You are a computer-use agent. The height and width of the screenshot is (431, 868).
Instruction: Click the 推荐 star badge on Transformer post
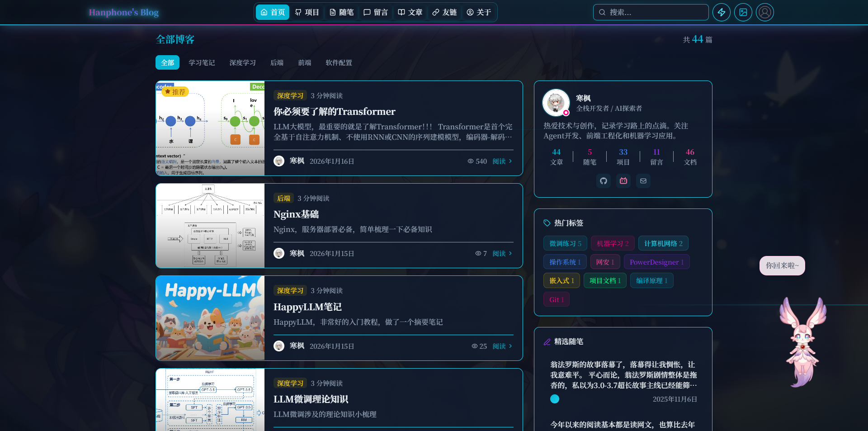click(175, 92)
